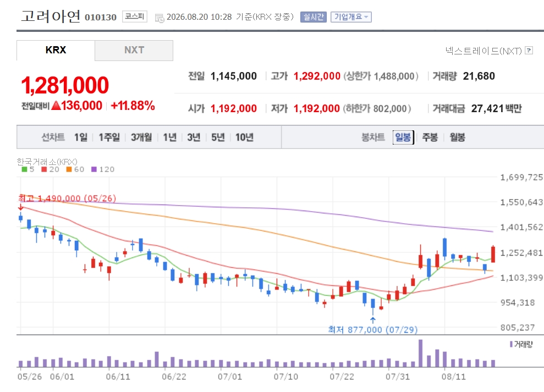Click the 최고 1,490,000 (05/26) label
Viewport: 544px width, 392px height.
click(x=67, y=198)
